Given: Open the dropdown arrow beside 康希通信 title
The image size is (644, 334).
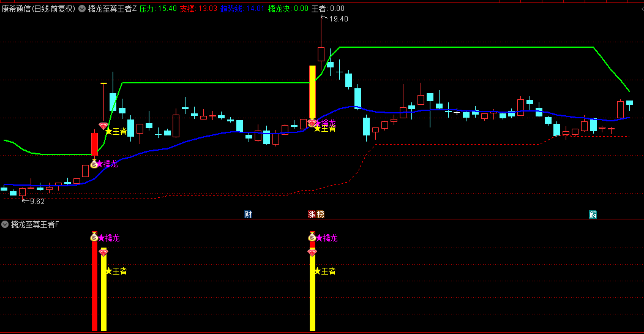Looking at the screenshot, I should (82, 8).
